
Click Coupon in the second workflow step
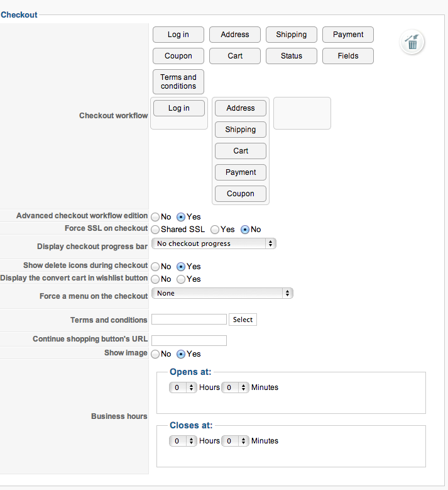(241, 194)
